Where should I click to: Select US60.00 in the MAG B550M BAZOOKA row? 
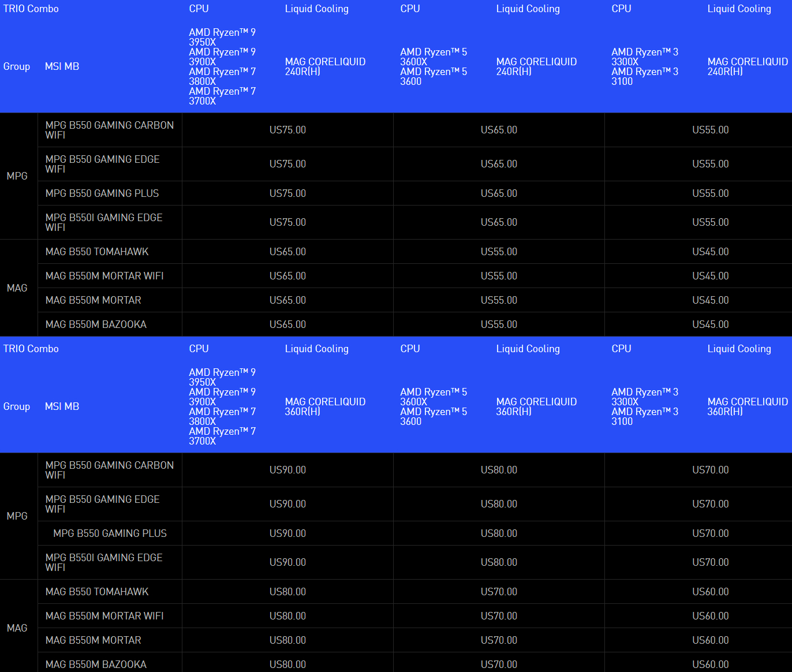tap(710, 664)
